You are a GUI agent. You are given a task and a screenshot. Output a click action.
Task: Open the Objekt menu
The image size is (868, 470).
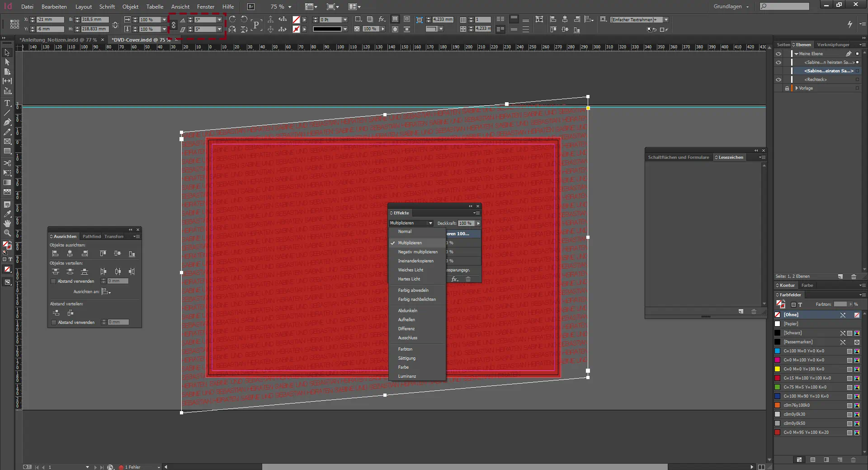(130, 7)
